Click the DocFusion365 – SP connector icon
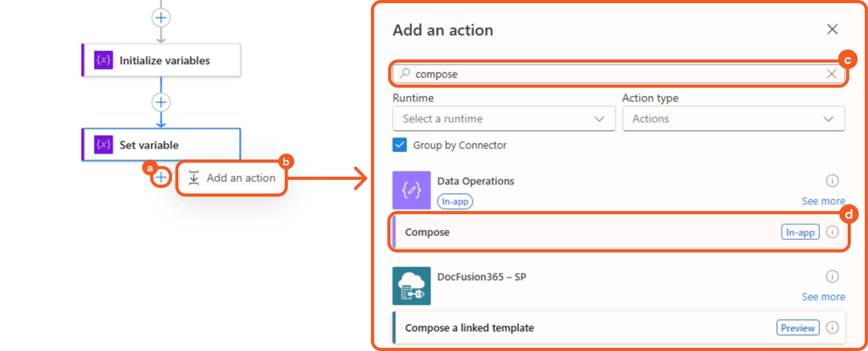The image size is (868, 351). (x=411, y=286)
